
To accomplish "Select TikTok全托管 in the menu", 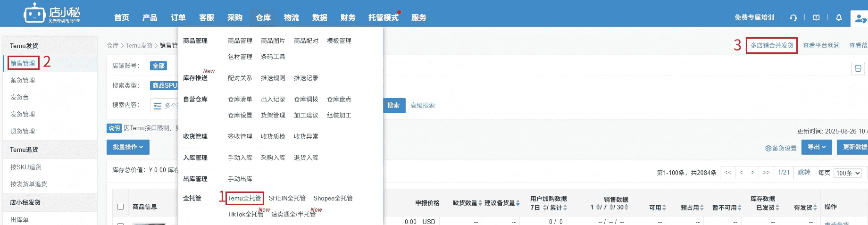I will [246, 214].
